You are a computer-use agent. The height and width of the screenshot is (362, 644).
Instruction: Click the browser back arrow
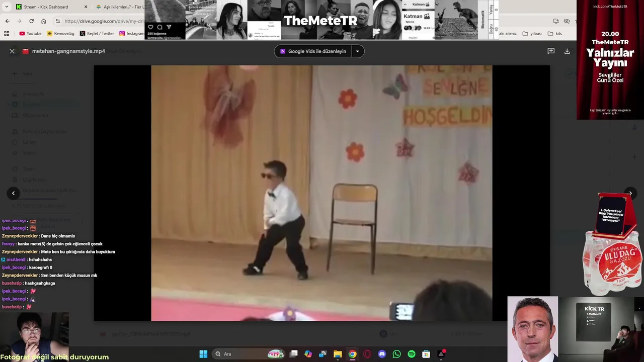(x=7, y=21)
